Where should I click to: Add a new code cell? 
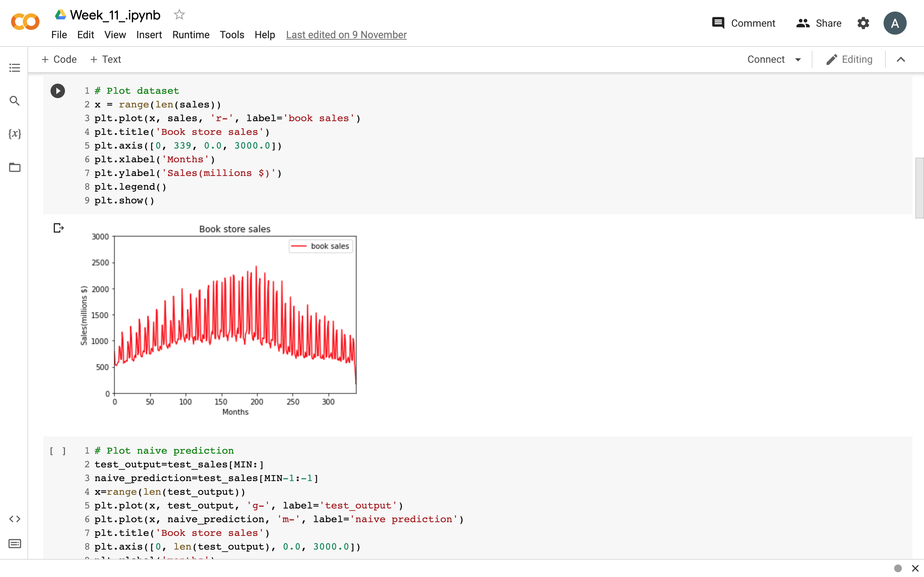coord(59,59)
